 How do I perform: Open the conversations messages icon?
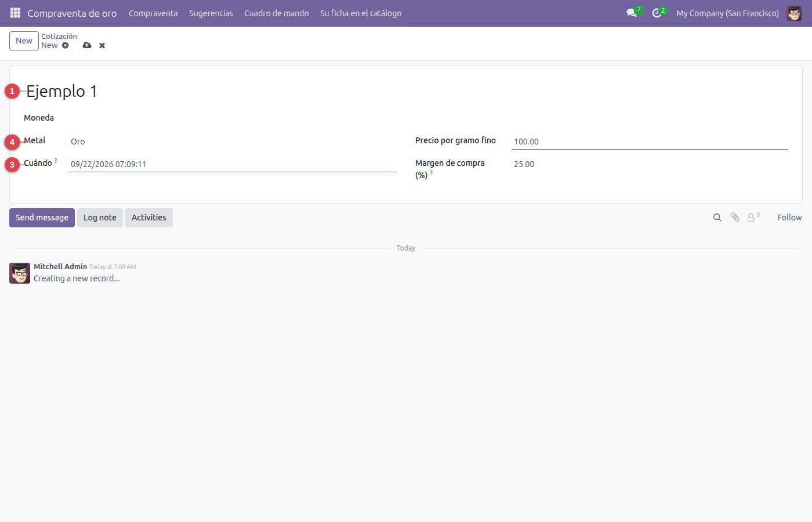632,13
